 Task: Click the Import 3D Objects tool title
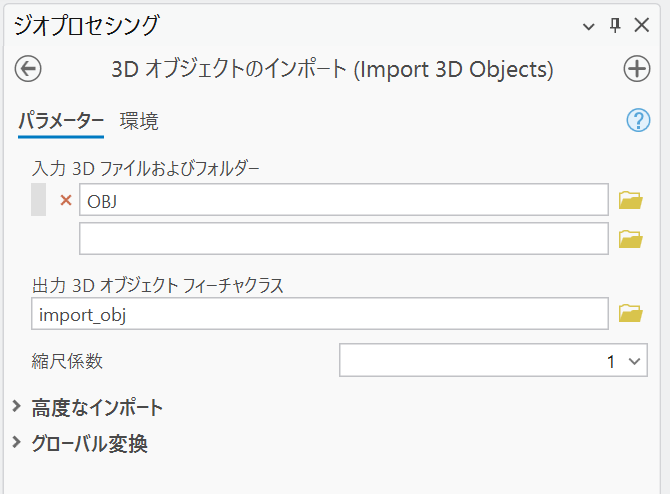point(332,69)
